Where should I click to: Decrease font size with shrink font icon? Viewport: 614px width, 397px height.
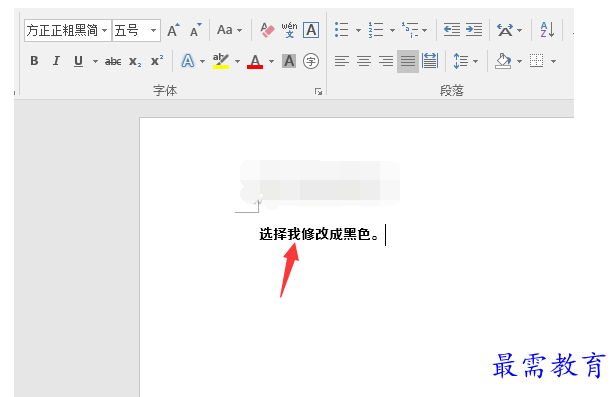(195, 30)
